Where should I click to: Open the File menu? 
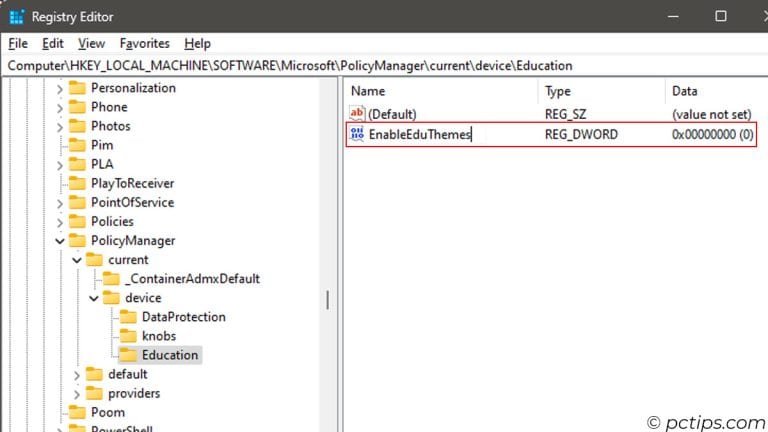[x=18, y=43]
